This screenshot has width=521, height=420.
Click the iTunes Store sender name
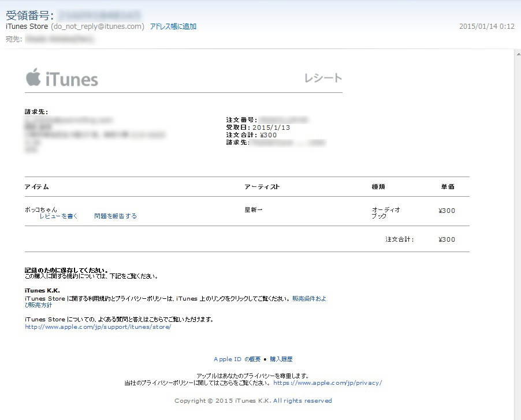(x=27, y=27)
